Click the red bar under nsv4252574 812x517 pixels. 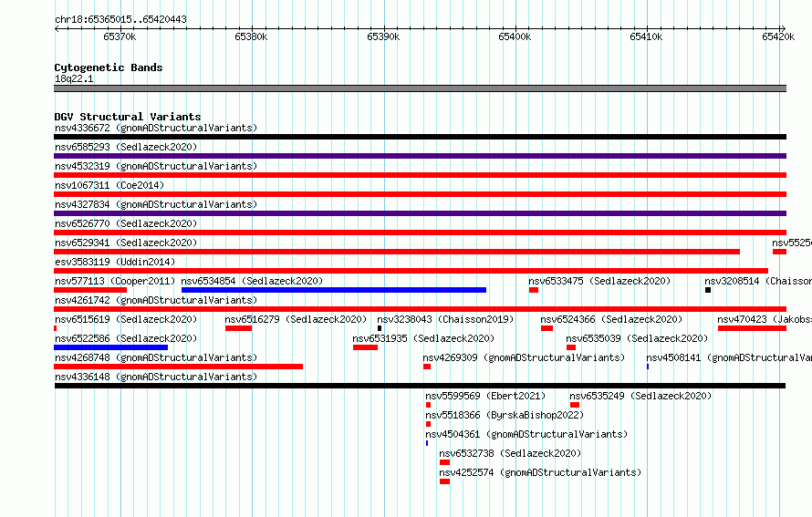[x=445, y=481]
